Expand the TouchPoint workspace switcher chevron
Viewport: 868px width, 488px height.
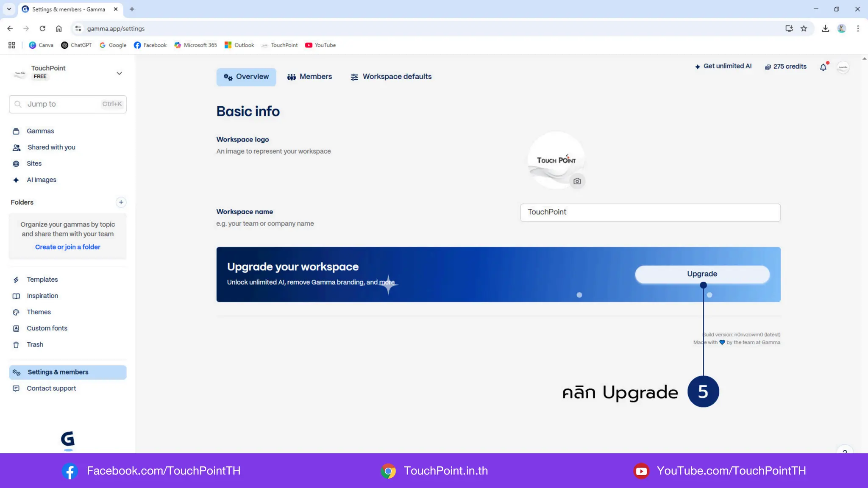click(119, 73)
